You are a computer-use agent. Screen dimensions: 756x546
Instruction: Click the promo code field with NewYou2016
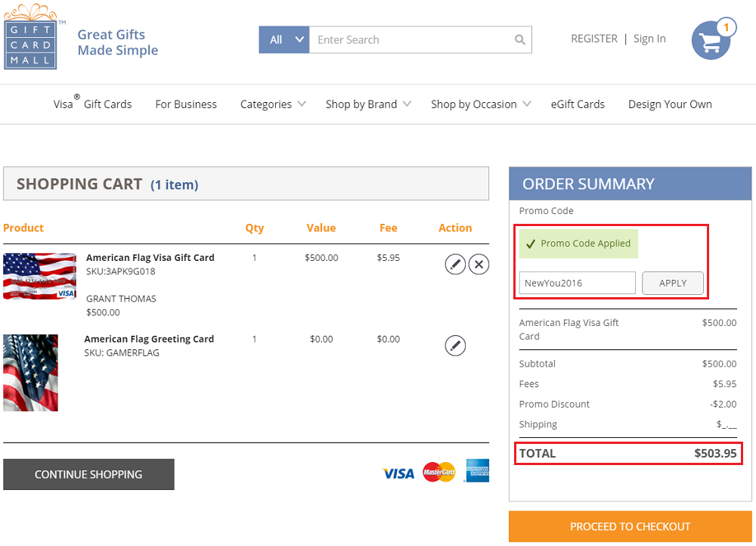[x=577, y=283]
